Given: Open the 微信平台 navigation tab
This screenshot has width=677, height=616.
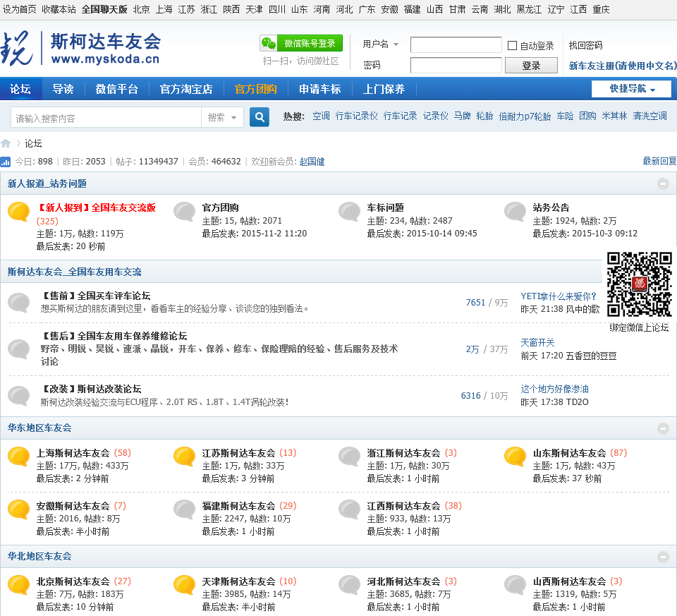Looking at the screenshot, I should pos(116,89).
